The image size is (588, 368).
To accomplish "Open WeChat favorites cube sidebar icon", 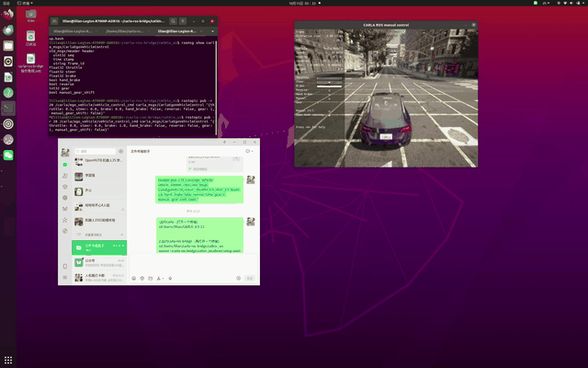I will pyautogui.click(x=65, y=187).
